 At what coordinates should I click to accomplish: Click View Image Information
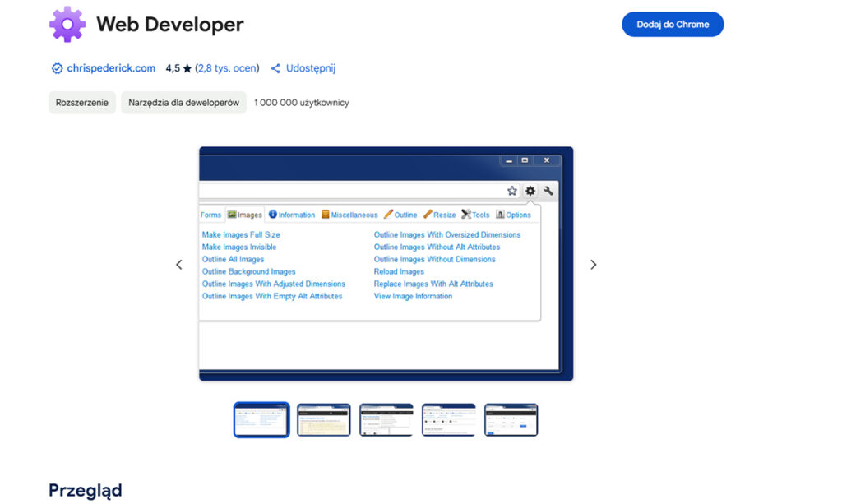tap(413, 296)
